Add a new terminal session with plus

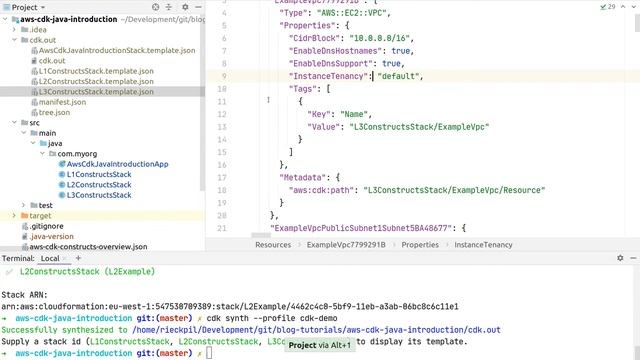point(78,258)
